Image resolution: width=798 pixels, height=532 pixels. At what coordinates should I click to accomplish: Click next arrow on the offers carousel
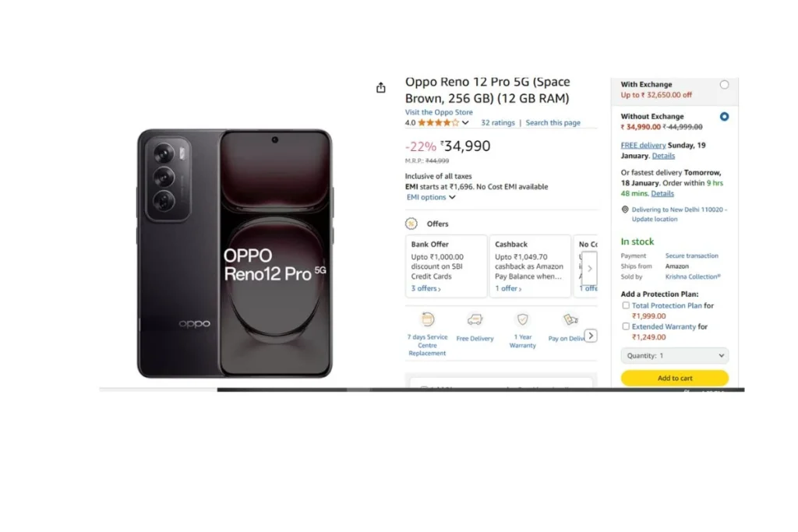point(589,268)
